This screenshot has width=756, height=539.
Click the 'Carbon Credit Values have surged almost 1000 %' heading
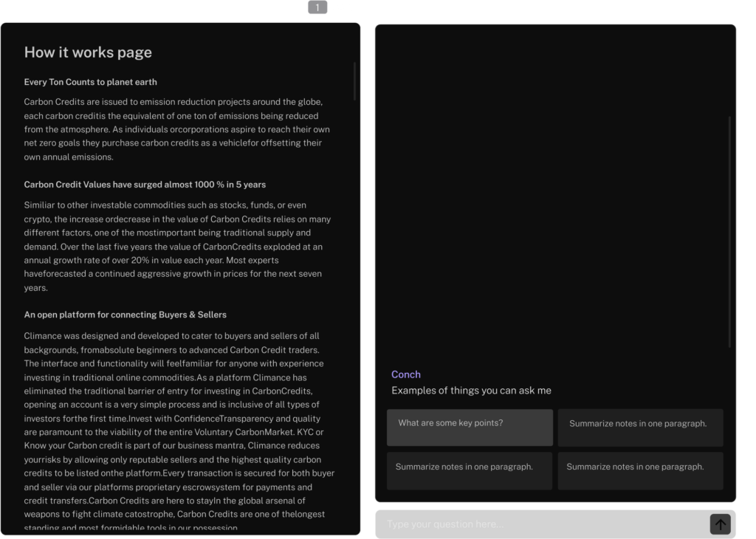click(145, 185)
